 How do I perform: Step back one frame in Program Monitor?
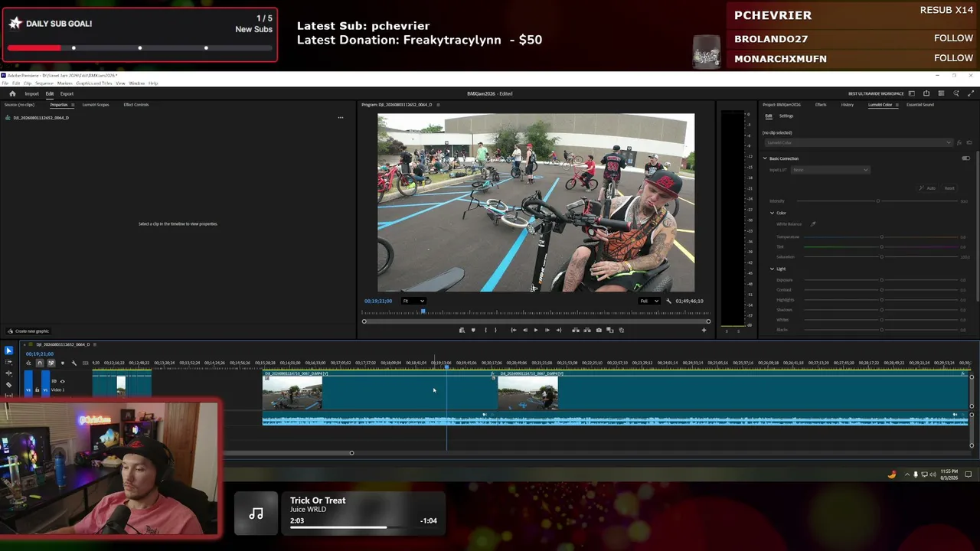pyautogui.click(x=524, y=330)
